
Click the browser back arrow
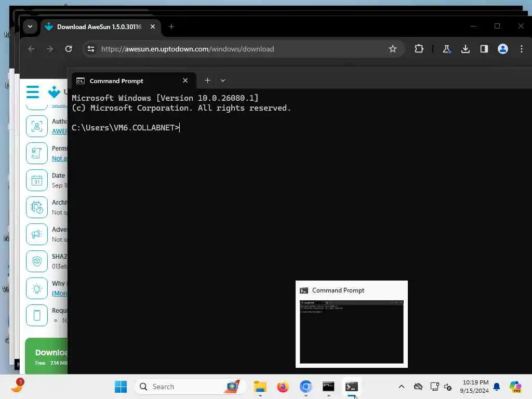click(31, 49)
